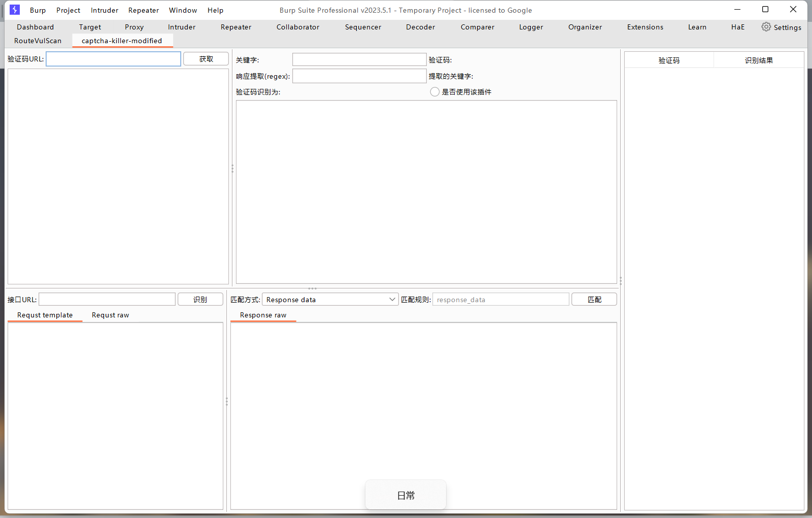
Task: Switch to the Decoder tab
Action: (420, 27)
